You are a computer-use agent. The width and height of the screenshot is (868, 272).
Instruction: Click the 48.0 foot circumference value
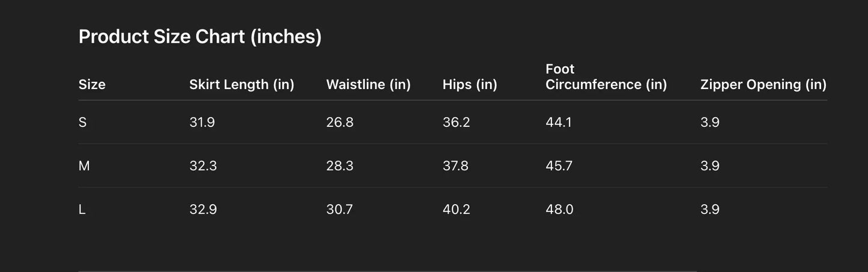(559, 209)
